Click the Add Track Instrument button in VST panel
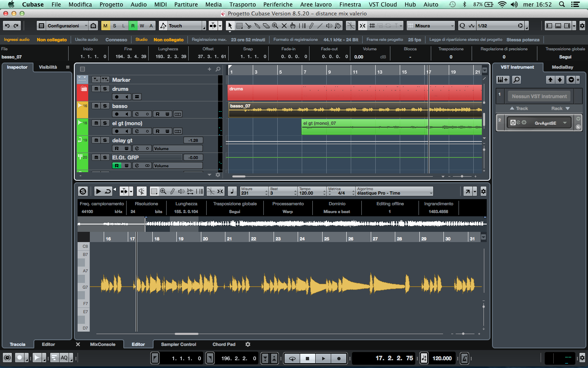The width and height of the screenshot is (588, 368). click(x=503, y=80)
